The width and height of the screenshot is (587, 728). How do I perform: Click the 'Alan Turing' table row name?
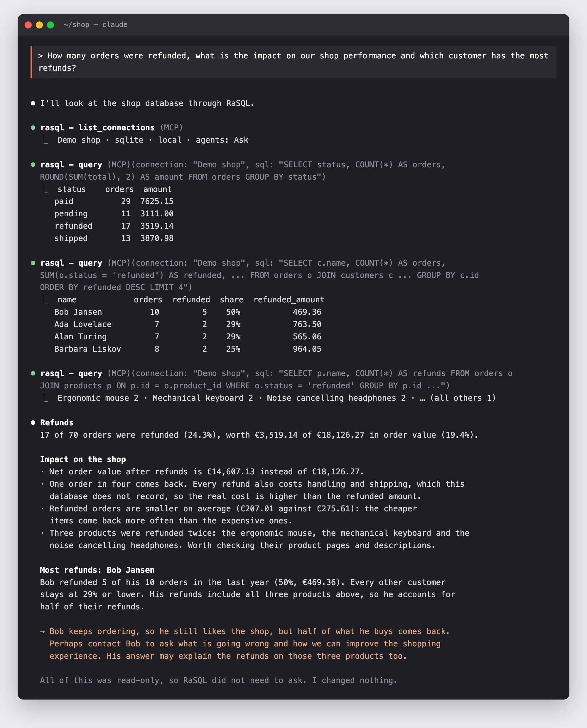point(80,336)
